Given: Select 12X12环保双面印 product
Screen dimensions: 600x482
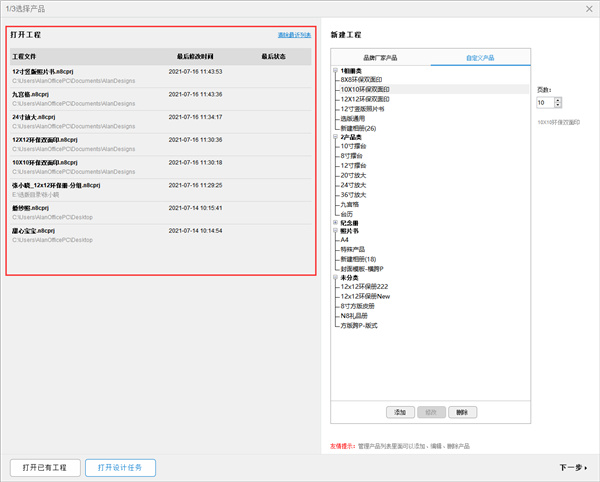Looking at the screenshot, I should click(365, 99).
